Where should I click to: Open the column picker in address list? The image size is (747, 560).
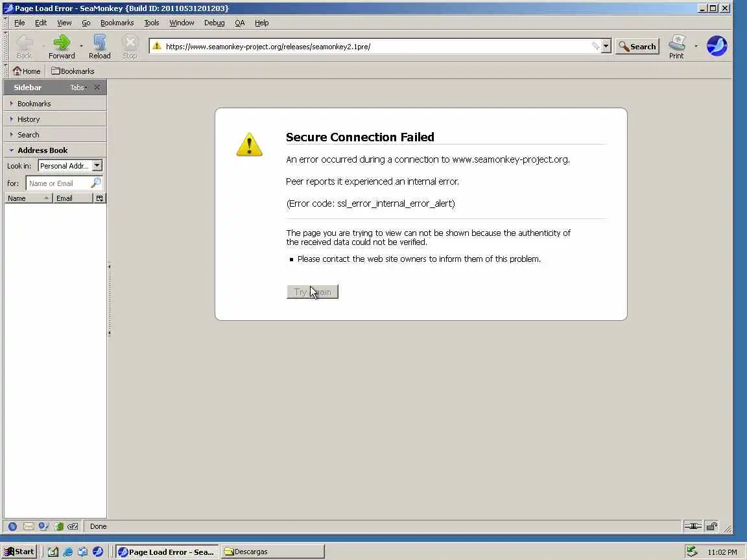(100, 198)
